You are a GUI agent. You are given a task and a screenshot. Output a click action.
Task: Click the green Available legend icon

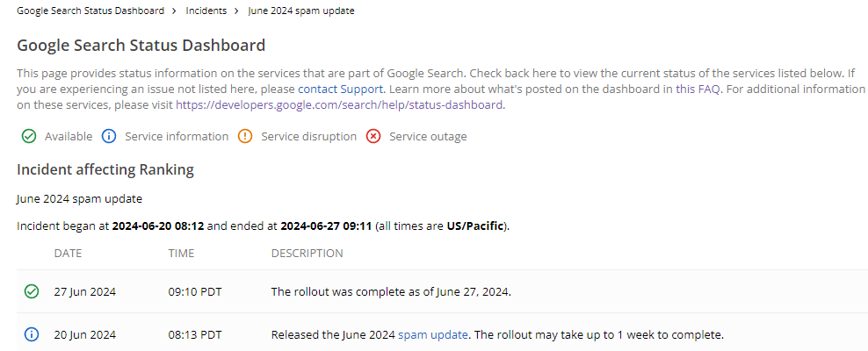tap(29, 137)
